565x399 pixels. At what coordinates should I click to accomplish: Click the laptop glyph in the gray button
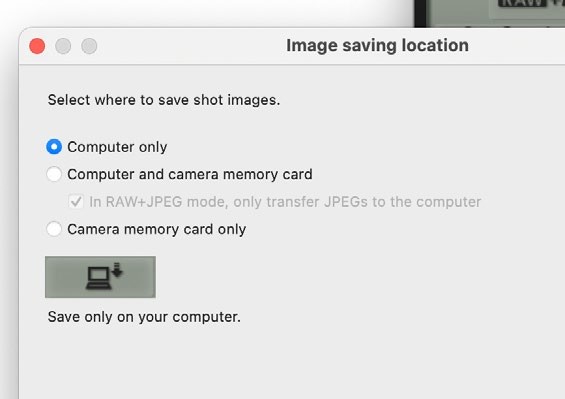[x=98, y=278]
